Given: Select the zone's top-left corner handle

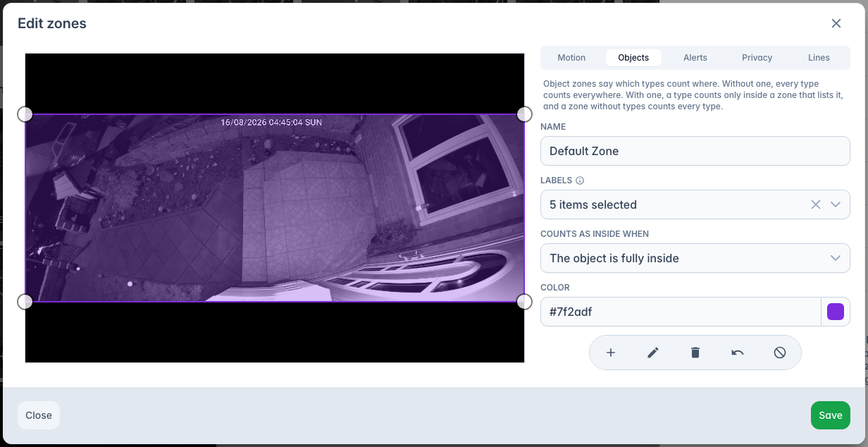Looking at the screenshot, I should tap(25, 114).
